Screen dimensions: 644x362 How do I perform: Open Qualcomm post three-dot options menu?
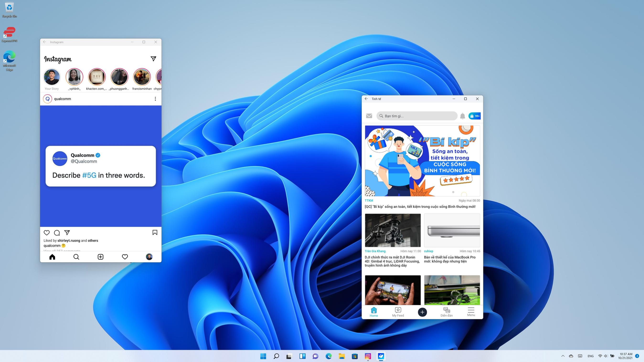point(155,99)
